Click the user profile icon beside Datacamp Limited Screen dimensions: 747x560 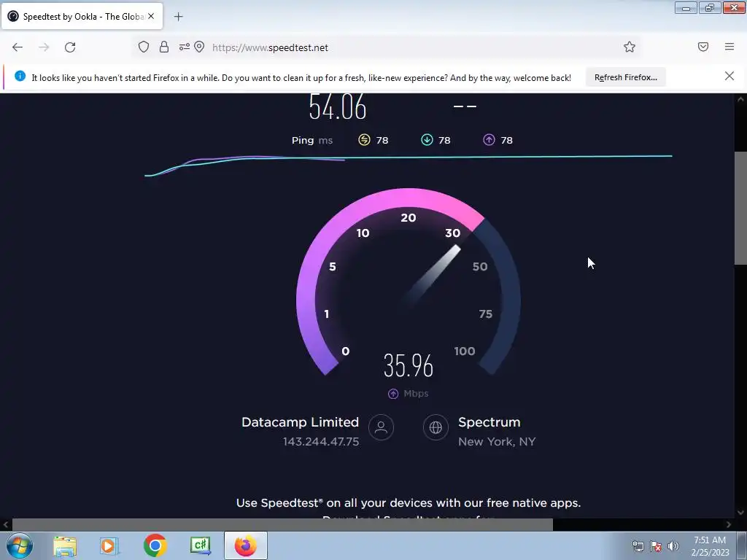tap(381, 427)
